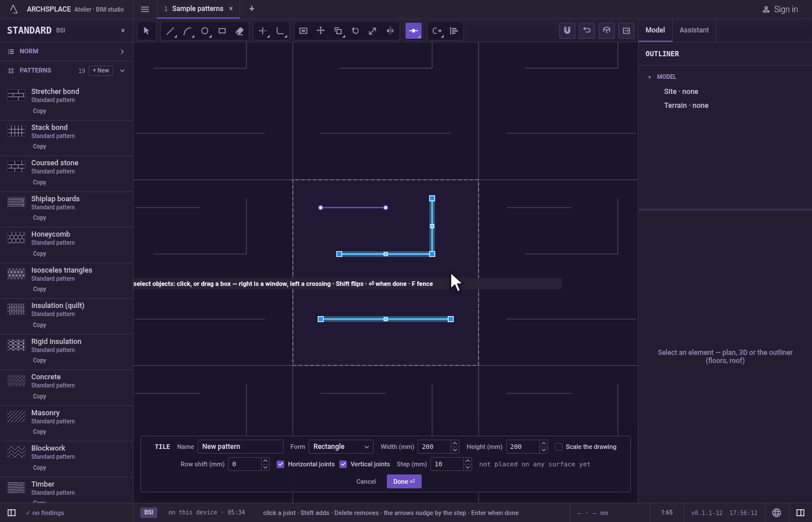Screen dimensions: 812x522
Task: Toggle the Horizontal joints checkbox
Action: 281,464
